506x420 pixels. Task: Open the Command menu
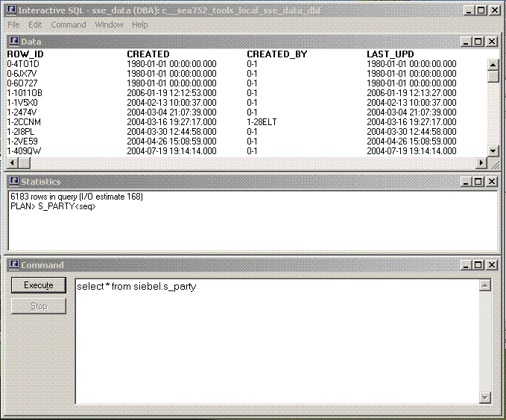coord(69,25)
